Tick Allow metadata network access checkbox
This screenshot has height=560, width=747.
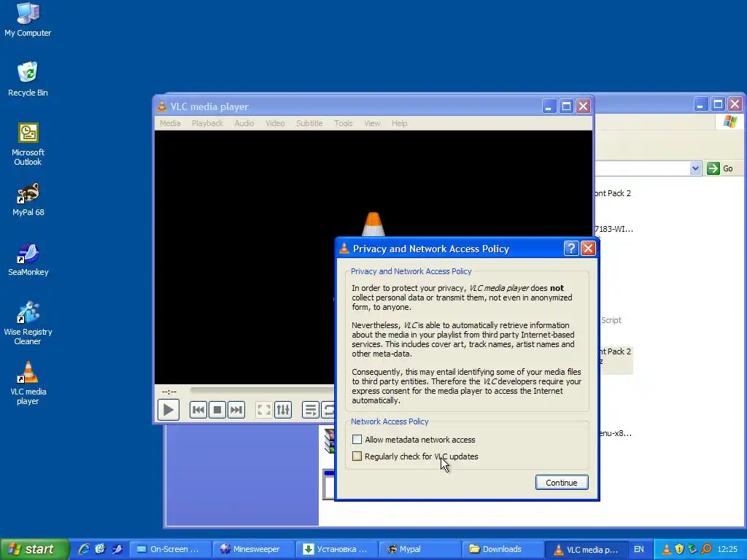(357, 440)
